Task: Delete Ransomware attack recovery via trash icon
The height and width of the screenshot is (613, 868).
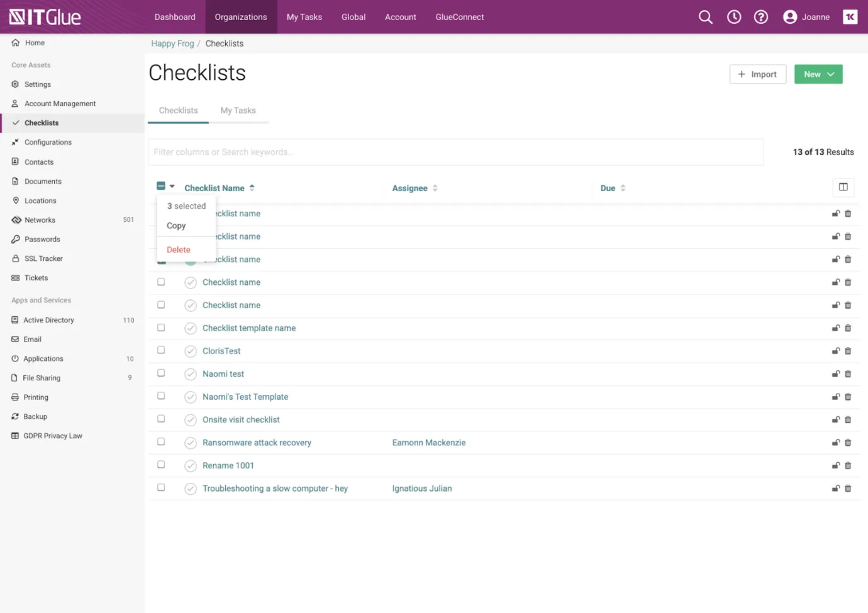Action: point(848,443)
